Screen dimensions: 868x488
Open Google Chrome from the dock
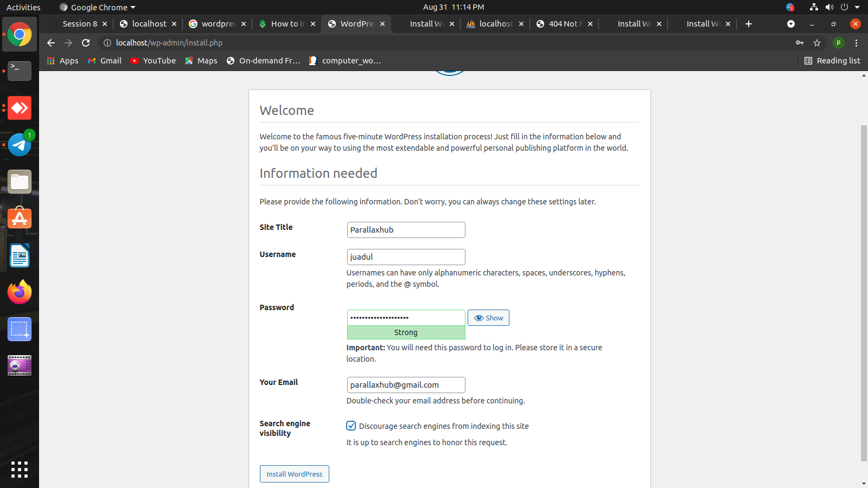click(x=20, y=35)
